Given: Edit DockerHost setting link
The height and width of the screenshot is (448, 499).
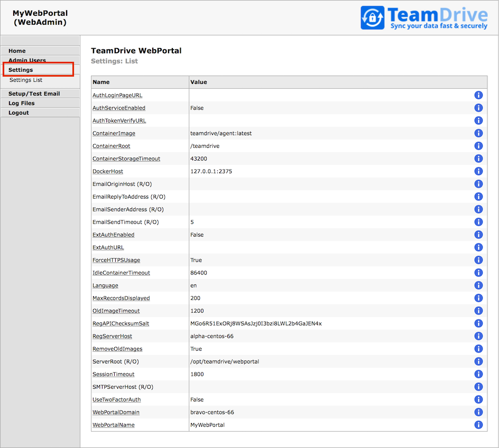Looking at the screenshot, I should tap(108, 171).
